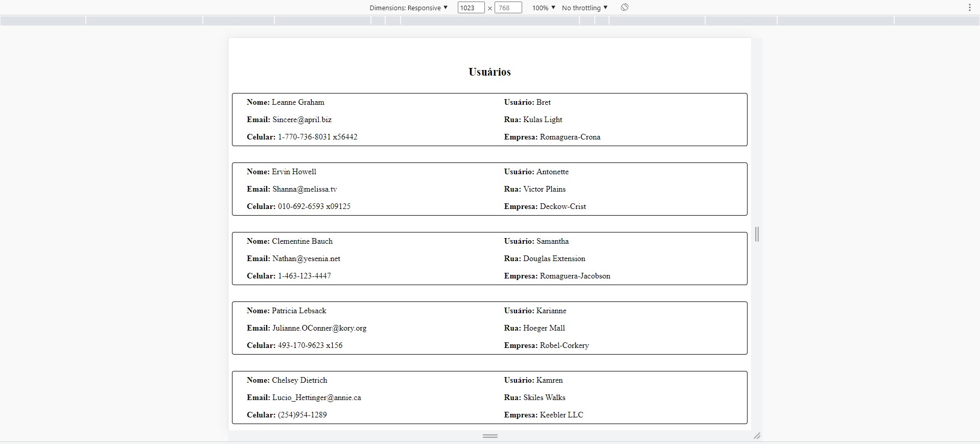Click the street Skiles Walks
This screenshot has width=980, height=444.
[x=544, y=398]
